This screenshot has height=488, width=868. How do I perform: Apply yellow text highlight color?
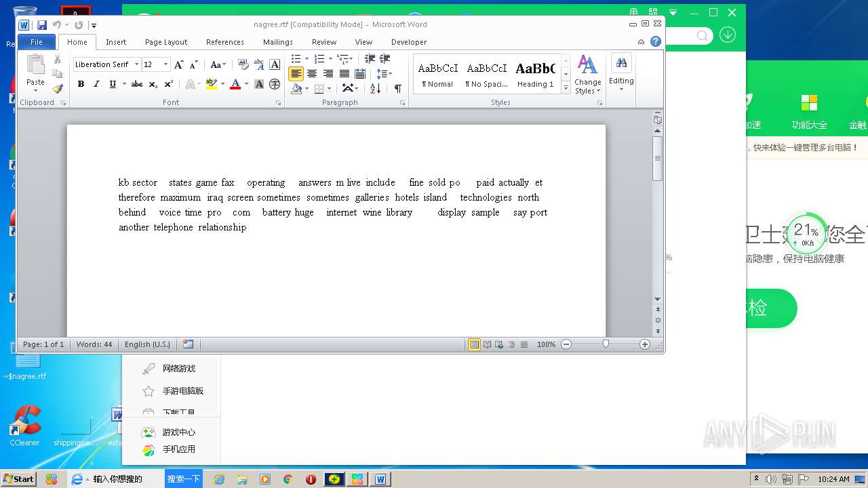pyautogui.click(x=211, y=84)
